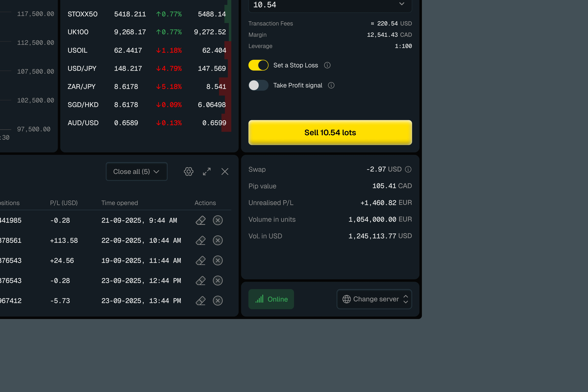Click edit icon for +24.56 position
The height and width of the screenshot is (392, 588).
[x=201, y=261]
